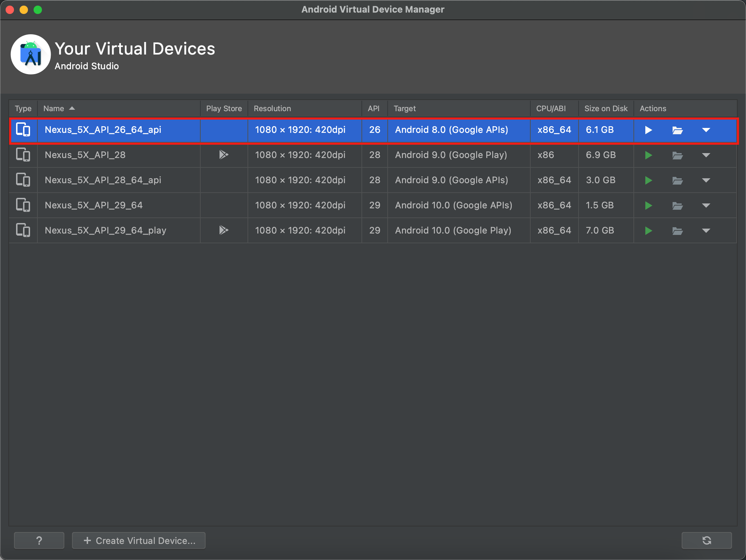Viewport: 746px width, 560px height.
Task: Click Android 9.0 (Google Play) target cell
Action: (x=459, y=155)
